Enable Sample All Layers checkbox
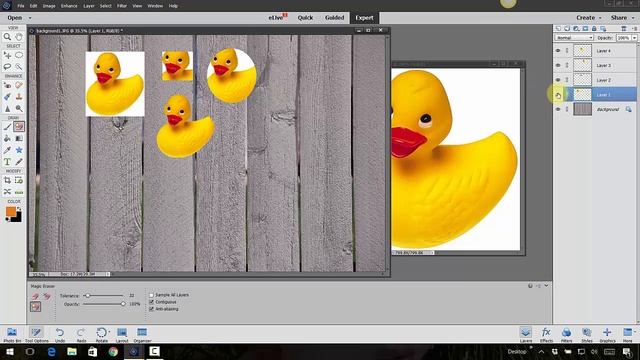640x360 pixels. click(x=151, y=295)
